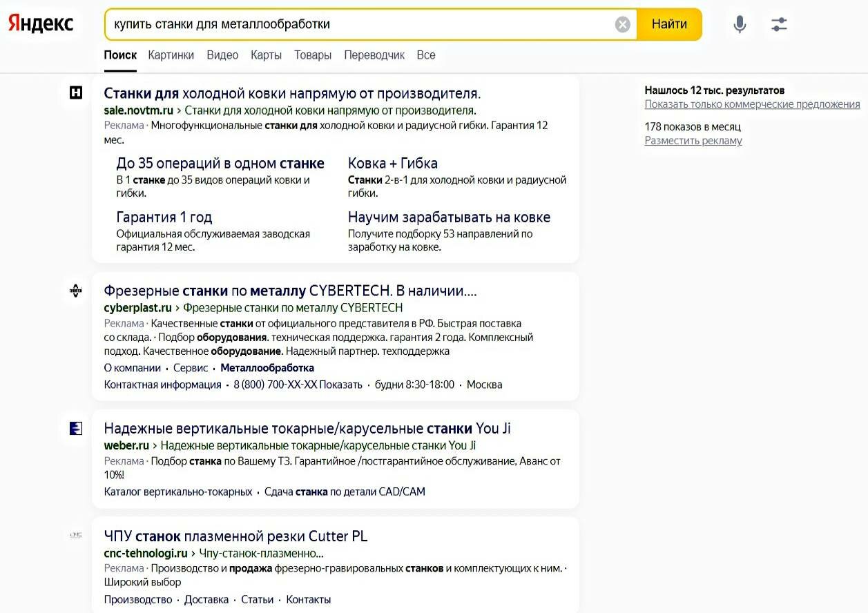Viewport: 868px width, 613px height.
Task: Open cyberplast.ru green URL link
Action: (138, 308)
